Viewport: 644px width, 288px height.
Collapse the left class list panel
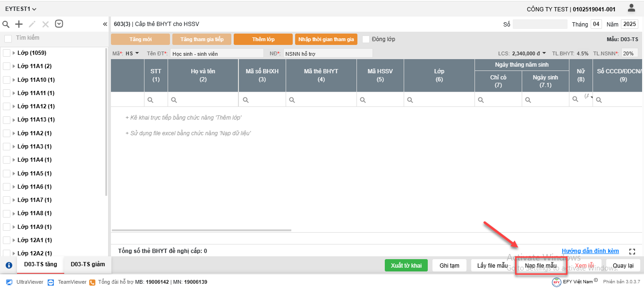pos(105,25)
